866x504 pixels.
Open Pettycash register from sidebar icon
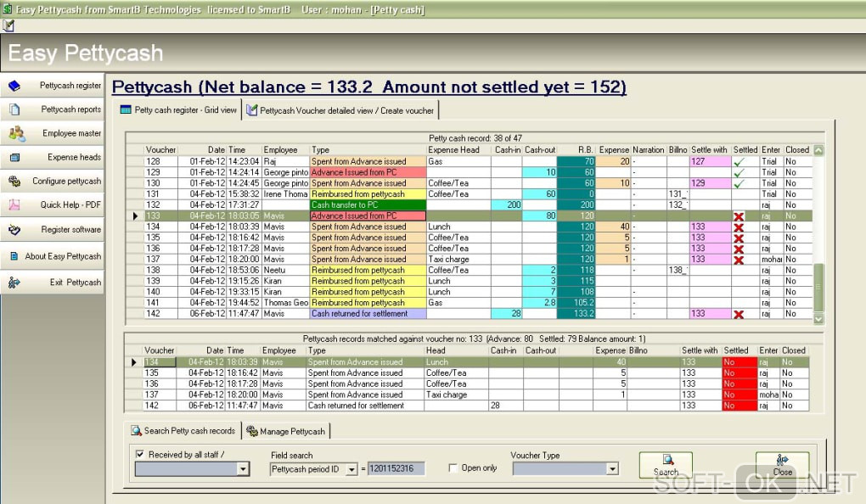[x=14, y=86]
